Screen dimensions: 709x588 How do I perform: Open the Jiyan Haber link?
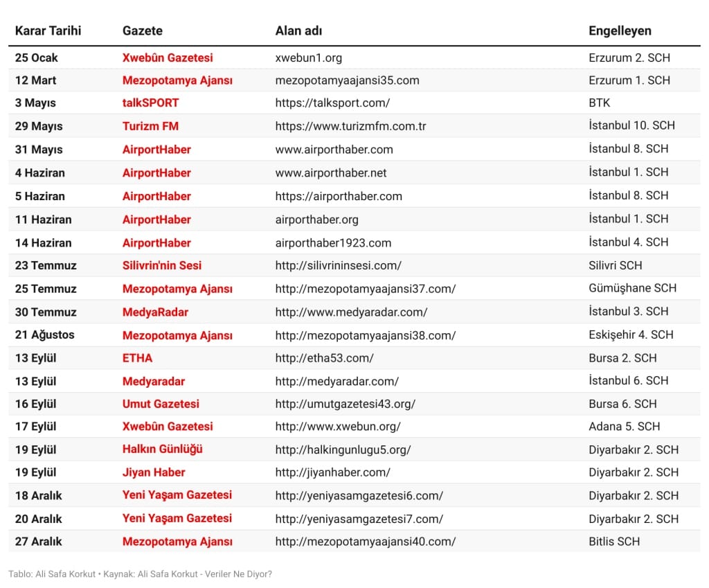coord(154,472)
